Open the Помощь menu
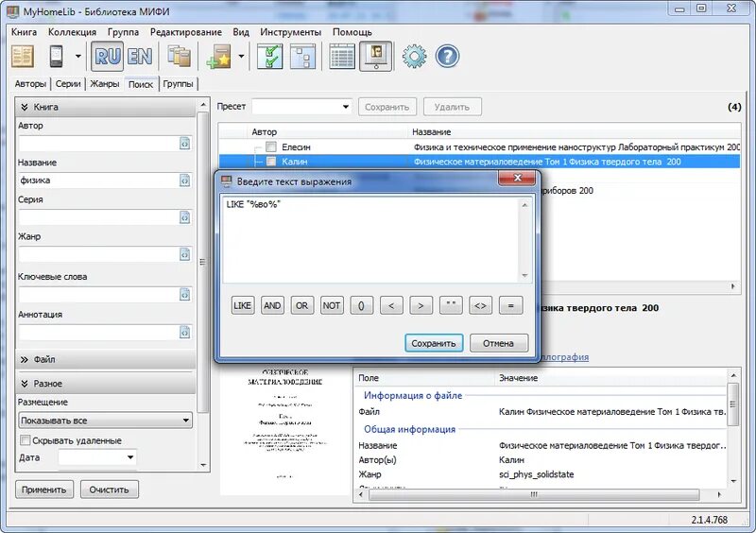Image resolution: width=756 pixels, height=533 pixels. pyautogui.click(x=352, y=32)
